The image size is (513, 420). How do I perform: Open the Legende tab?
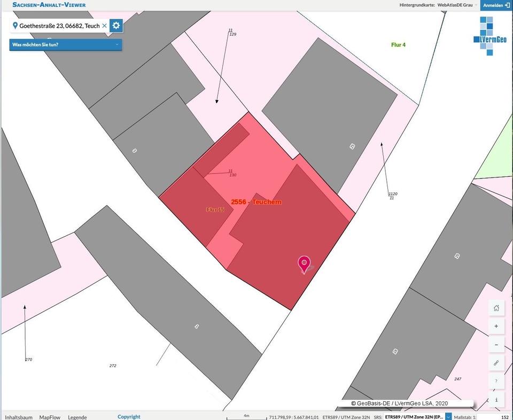click(77, 417)
